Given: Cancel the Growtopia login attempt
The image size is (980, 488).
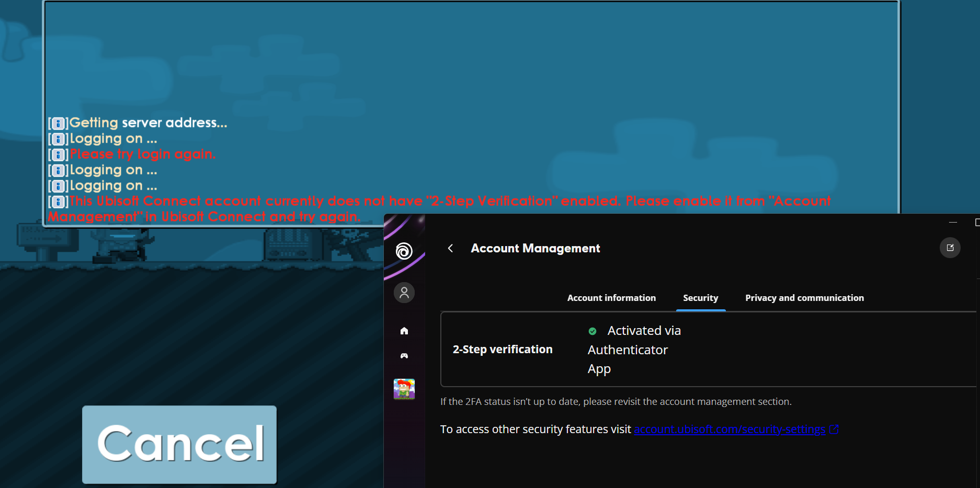Looking at the screenshot, I should 179,445.
